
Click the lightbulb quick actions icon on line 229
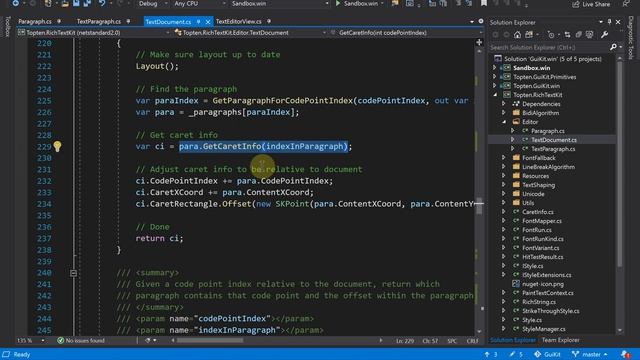[57, 146]
